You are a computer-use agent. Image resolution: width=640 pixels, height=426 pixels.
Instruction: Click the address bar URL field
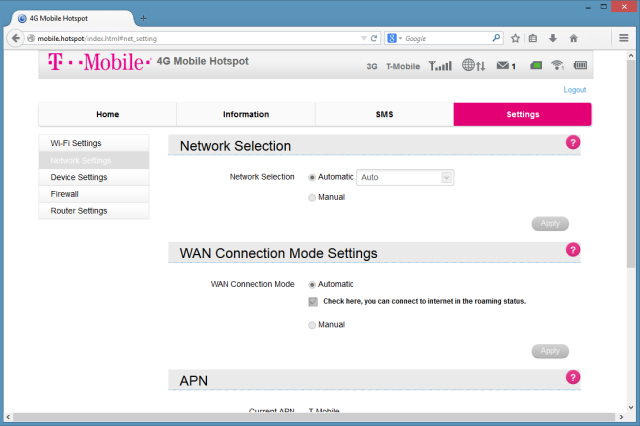(196, 38)
